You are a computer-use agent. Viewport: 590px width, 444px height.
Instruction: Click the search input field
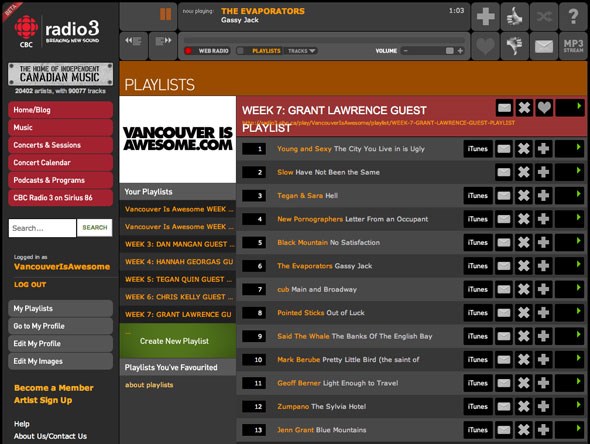click(x=42, y=228)
